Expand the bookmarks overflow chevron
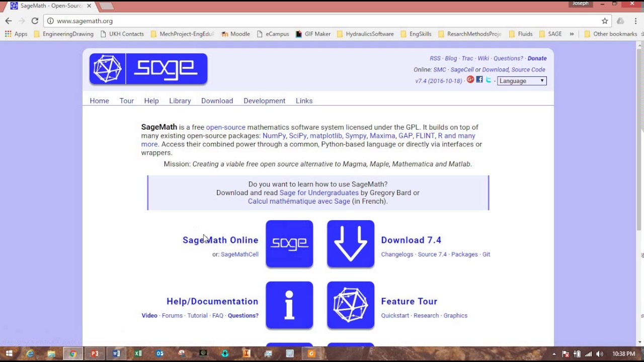This screenshot has width=644, height=362. pyautogui.click(x=572, y=34)
